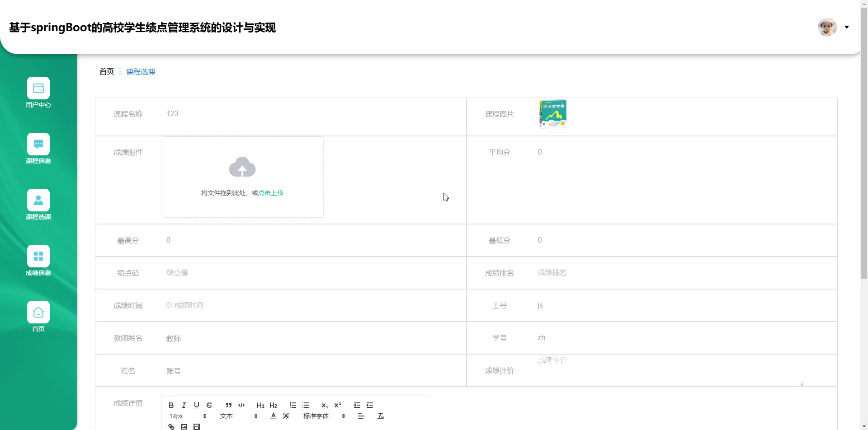Image resolution: width=868 pixels, height=430 pixels.
Task: Decrease indent in the editor
Action: (x=357, y=405)
